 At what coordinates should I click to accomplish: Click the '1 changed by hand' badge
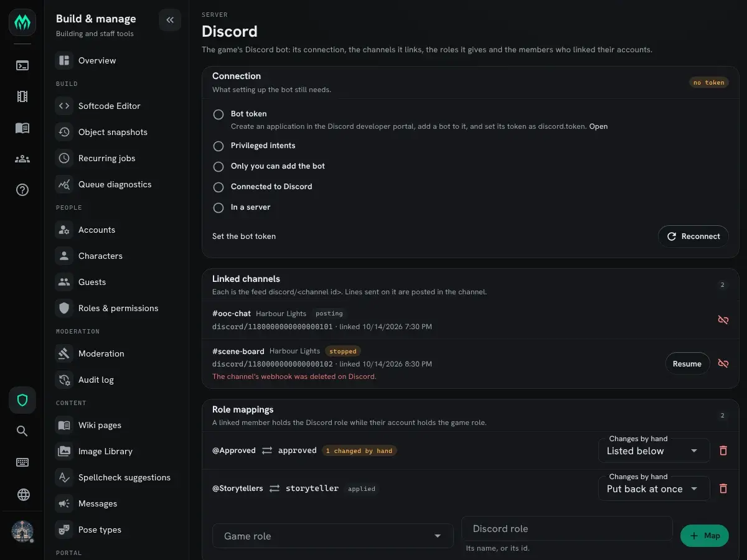[359, 450]
